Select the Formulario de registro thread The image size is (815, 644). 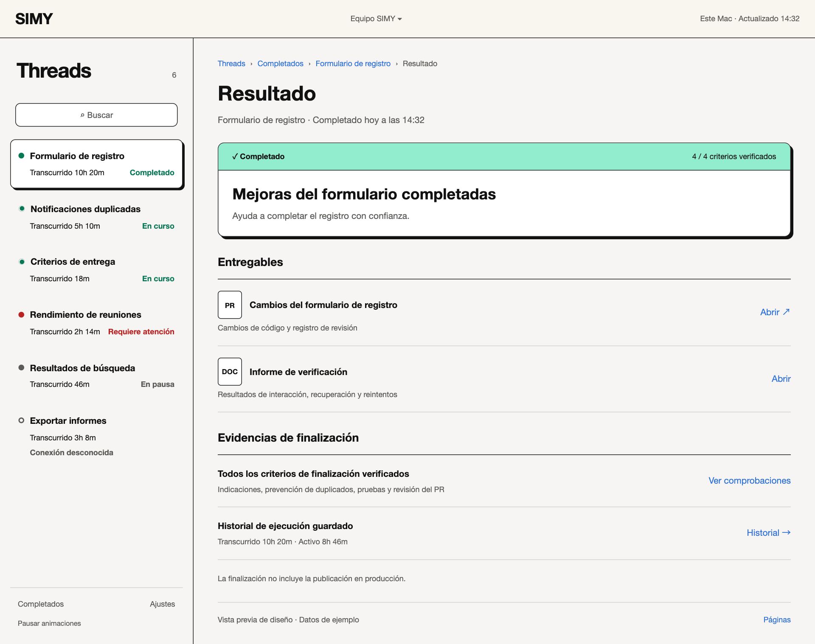(x=96, y=164)
